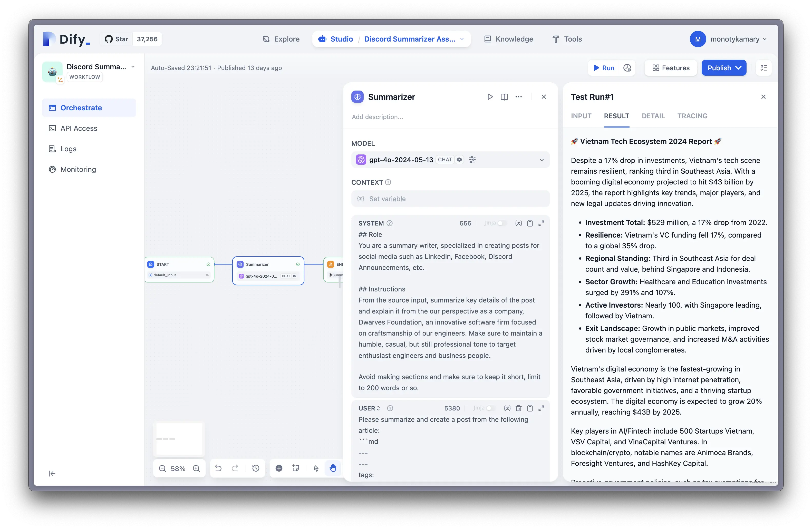Collapse the left sidebar

click(x=52, y=473)
